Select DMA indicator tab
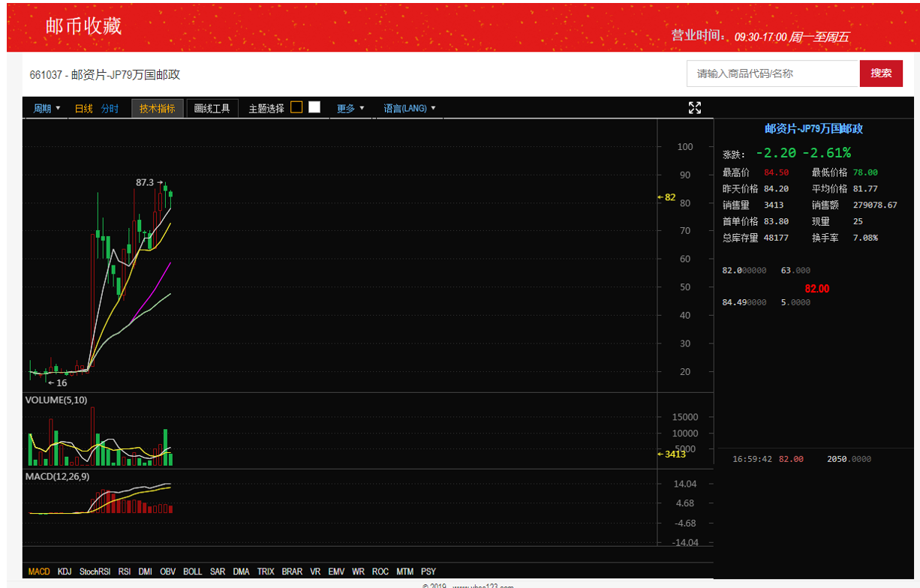920x588 pixels. tap(241, 571)
